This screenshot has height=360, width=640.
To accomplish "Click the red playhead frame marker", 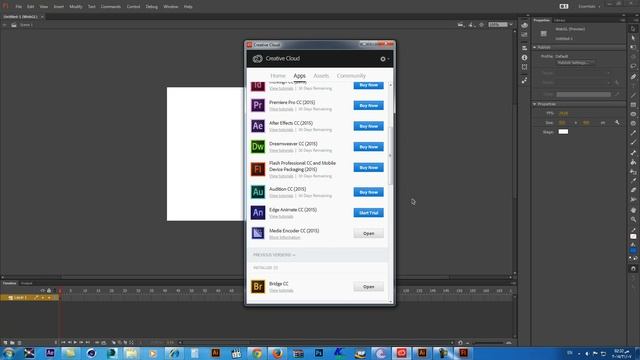I will (60, 291).
